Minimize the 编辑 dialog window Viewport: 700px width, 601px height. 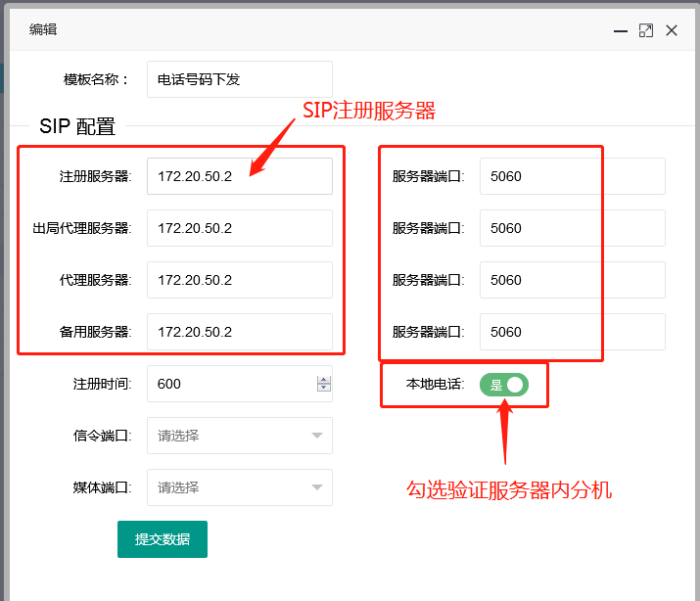pos(621,30)
